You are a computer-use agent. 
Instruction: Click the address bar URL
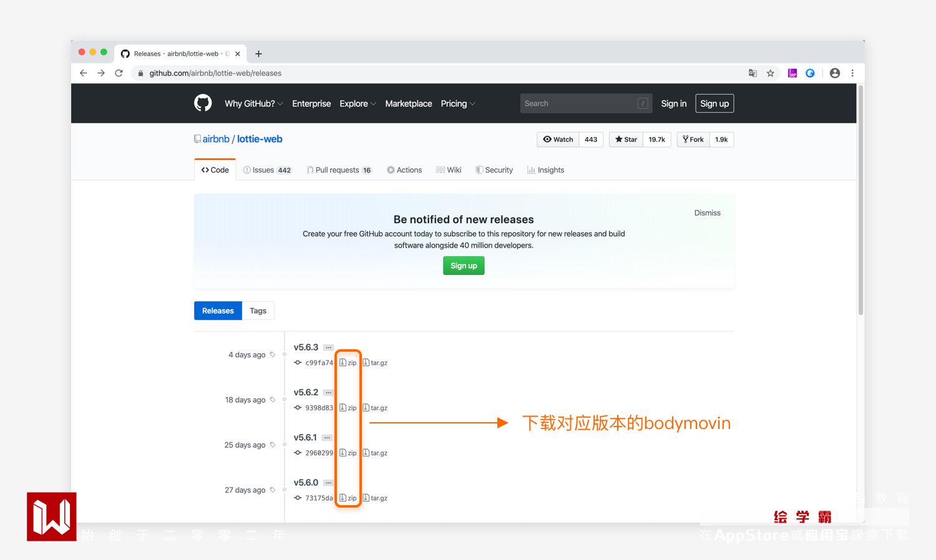tap(215, 73)
